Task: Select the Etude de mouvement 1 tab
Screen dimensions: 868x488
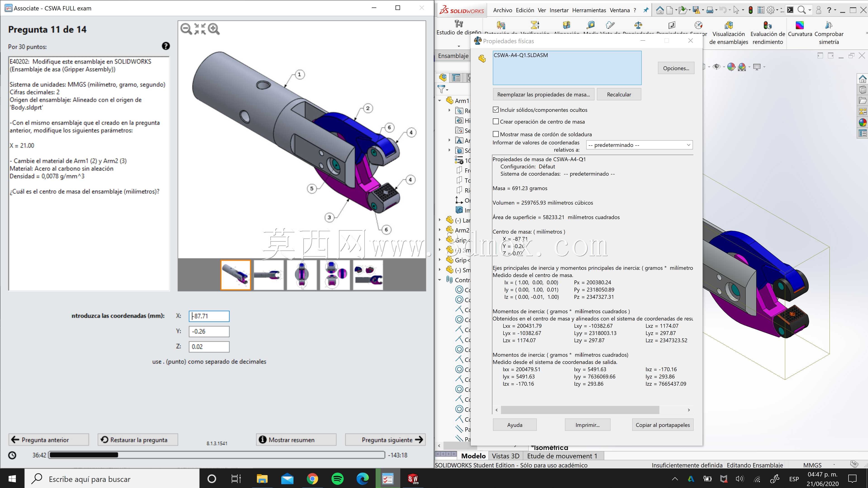Action: [x=562, y=456]
